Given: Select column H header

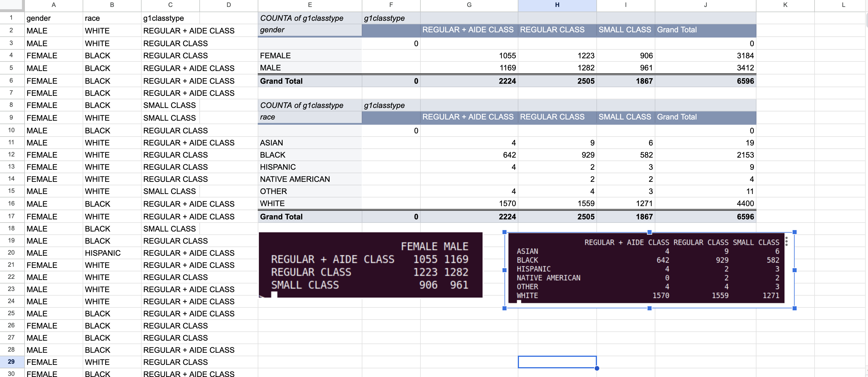Looking at the screenshot, I should (557, 5).
